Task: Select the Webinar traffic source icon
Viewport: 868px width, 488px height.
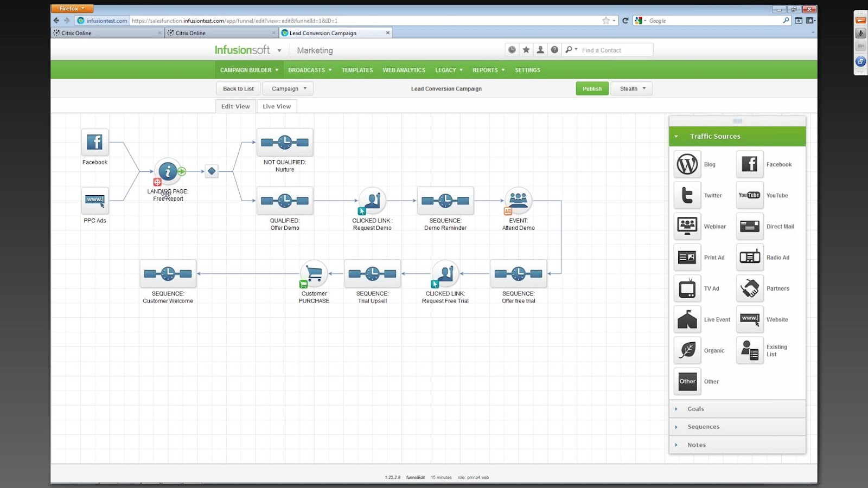Action: coord(687,226)
